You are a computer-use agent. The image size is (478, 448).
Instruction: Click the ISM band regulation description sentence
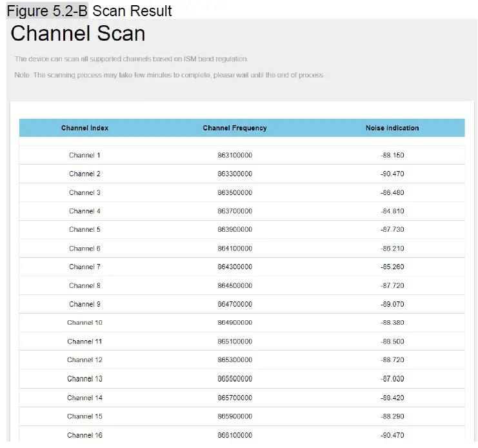(132, 59)
